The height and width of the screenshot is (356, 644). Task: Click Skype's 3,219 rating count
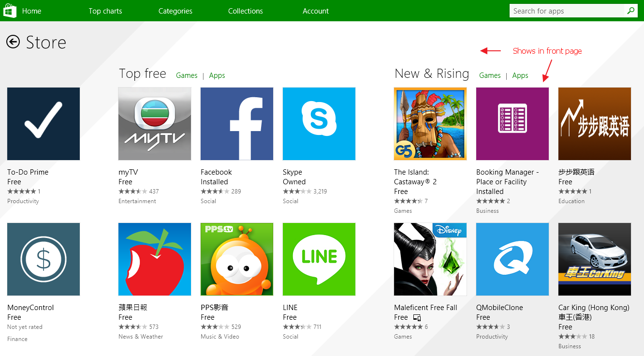pyautogui.click(x=320, y=192)
